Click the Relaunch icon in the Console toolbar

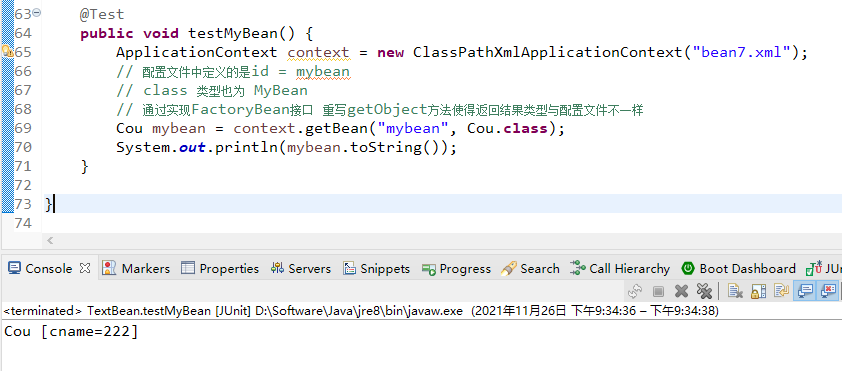pyautogui.click(x=635, y=291)
